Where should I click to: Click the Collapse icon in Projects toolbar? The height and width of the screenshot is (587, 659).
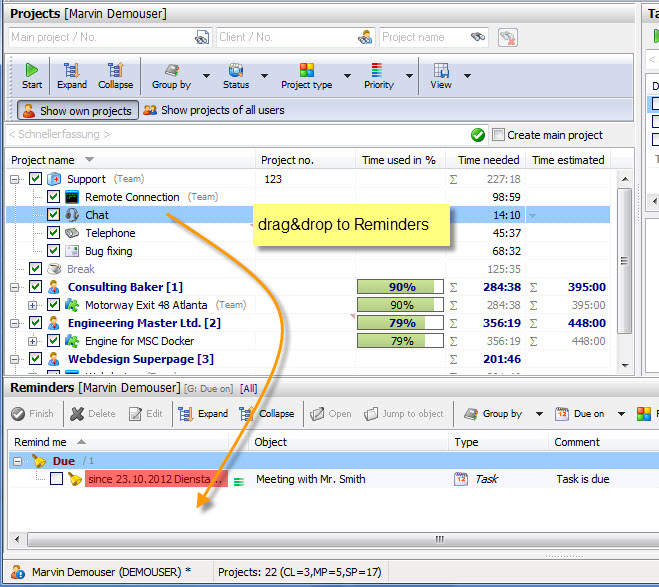[x=115, y=71]
